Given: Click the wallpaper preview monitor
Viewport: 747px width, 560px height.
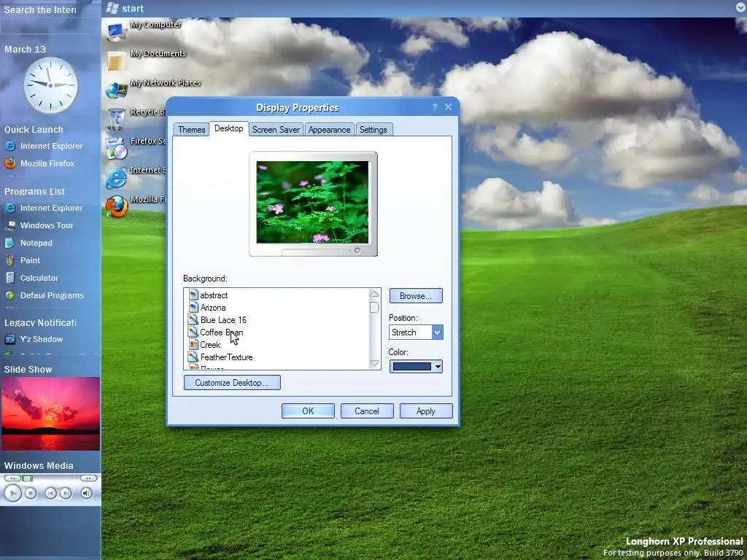Looking at the screenshot, I should pyautogui.click(x=313, y=204).
